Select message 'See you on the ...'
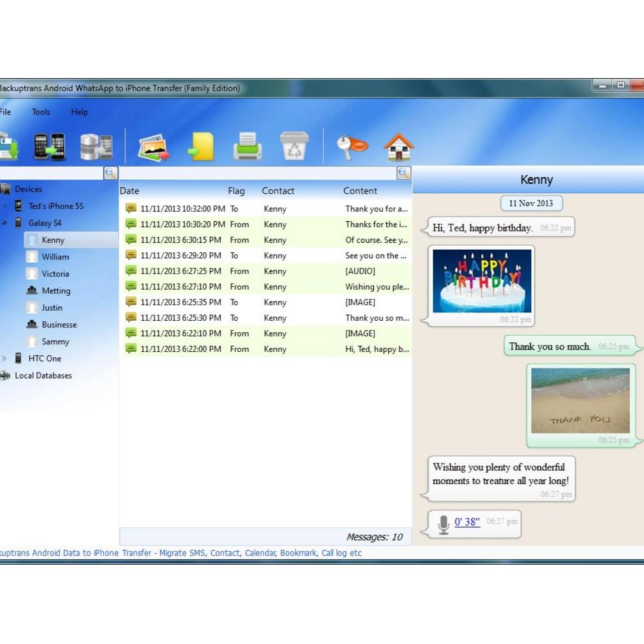 click(267, 255)
